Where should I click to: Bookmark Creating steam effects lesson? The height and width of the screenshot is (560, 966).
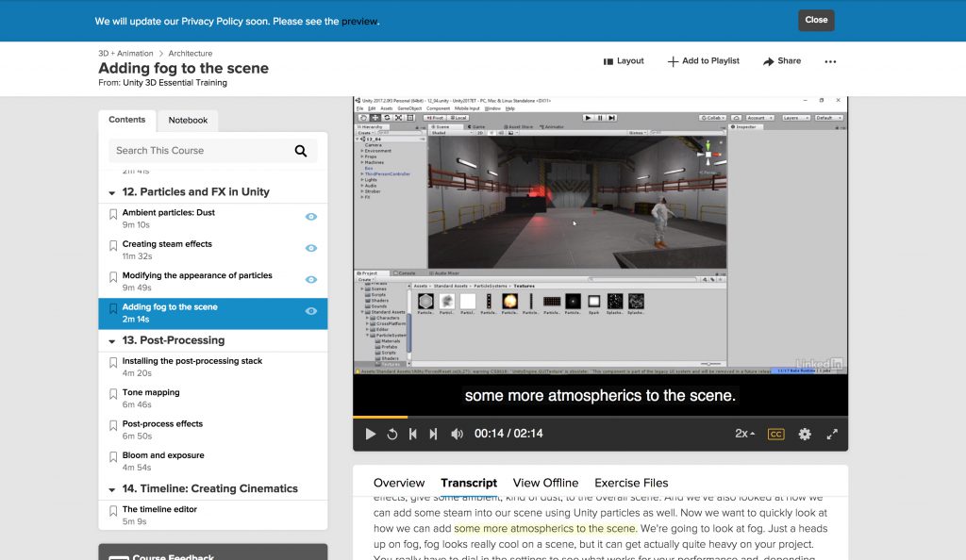pyautogui.click(x=113, y=245)
